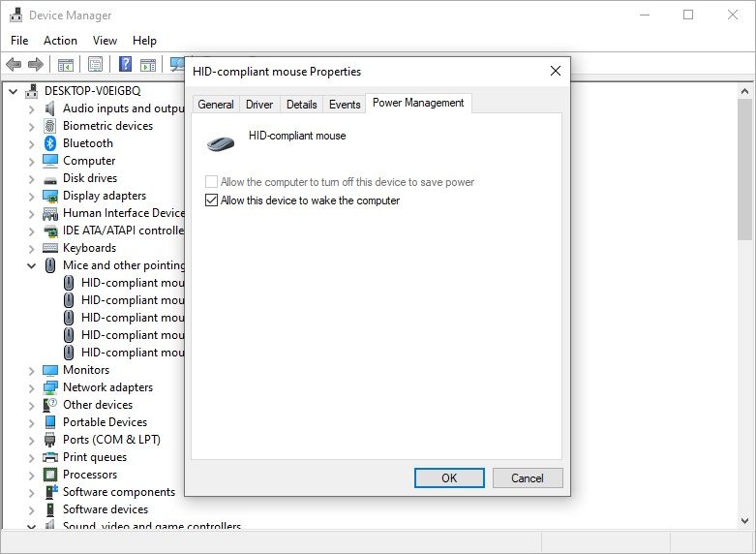
Task: Click the Properties toolbar icon
Action: 96,64
